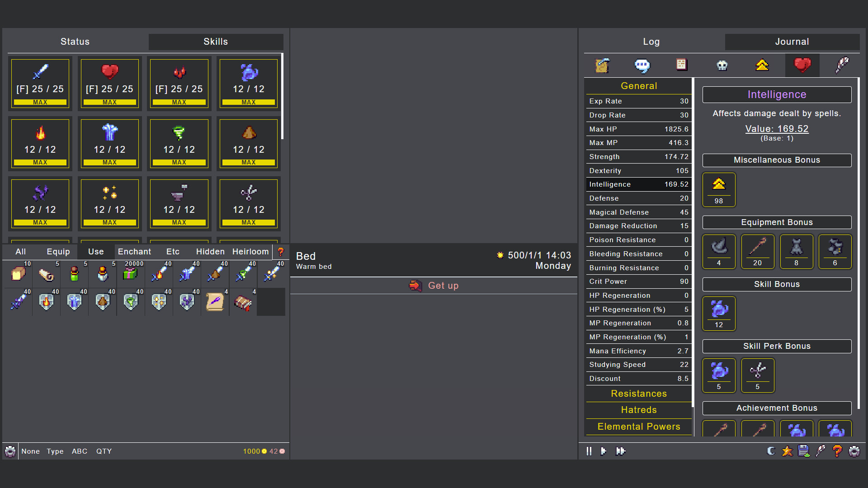
Task: Open inventory settings gear icon
Action: tap(10, 451)
